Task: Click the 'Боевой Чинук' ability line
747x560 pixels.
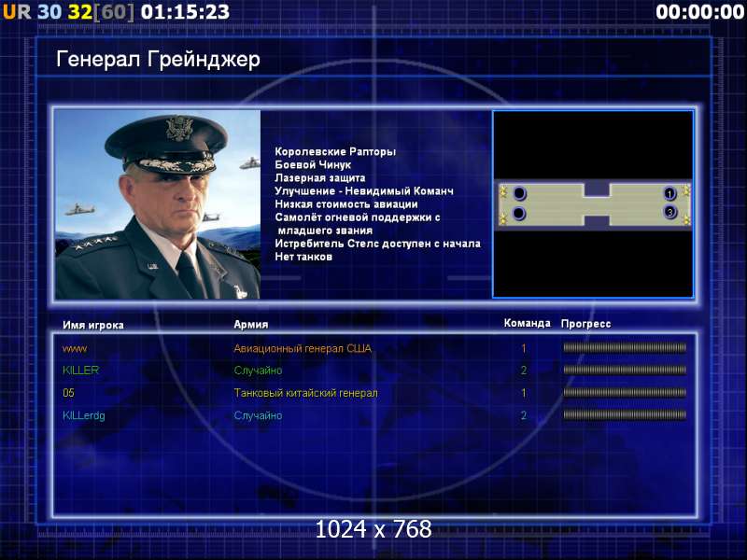Action: click(313, 165)
